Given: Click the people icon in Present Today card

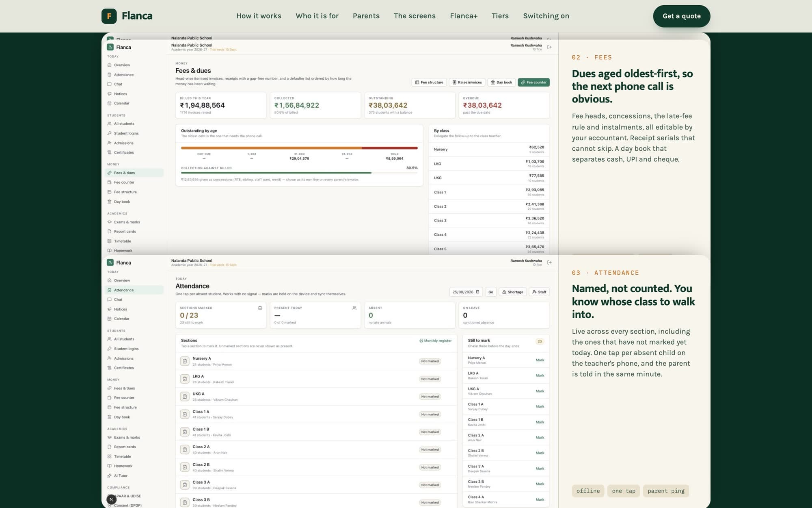Looking at the screenshot, I should pos(354,308).
